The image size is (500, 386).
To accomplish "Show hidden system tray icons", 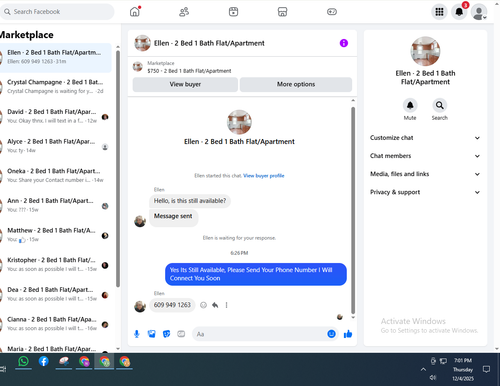I will pos(423,369).
